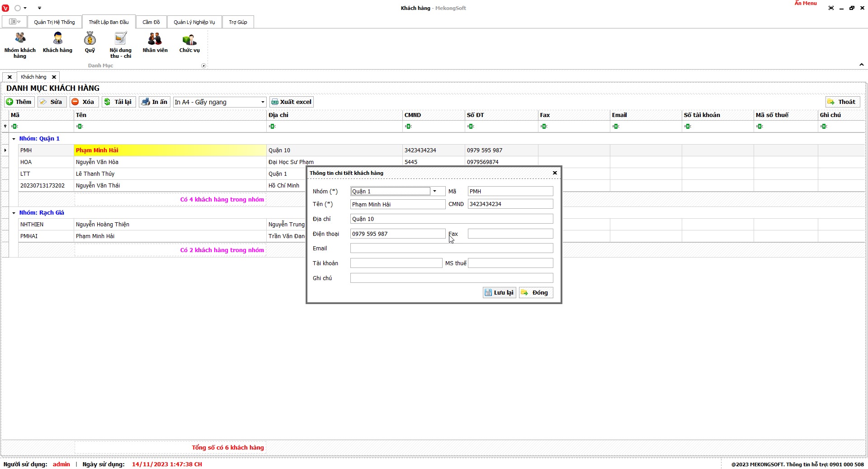Open the Cầm Đồ ribbon tab

(151, 22)
